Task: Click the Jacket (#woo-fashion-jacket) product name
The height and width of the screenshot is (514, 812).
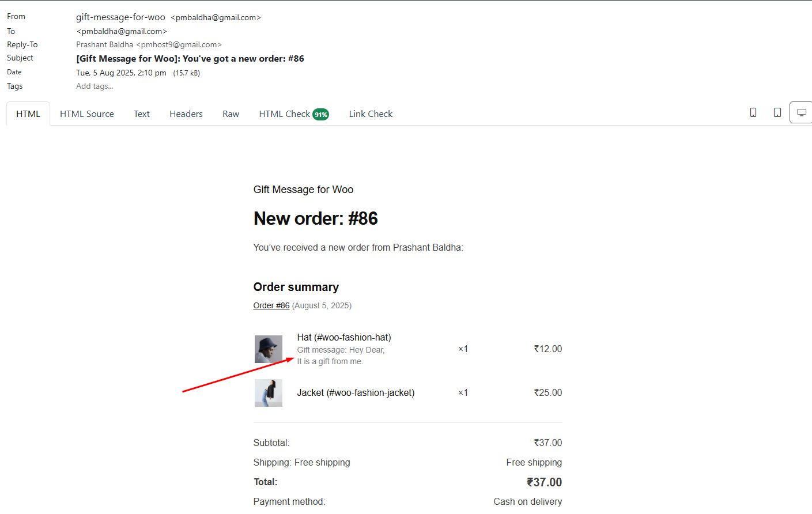Action: (356, 393)
